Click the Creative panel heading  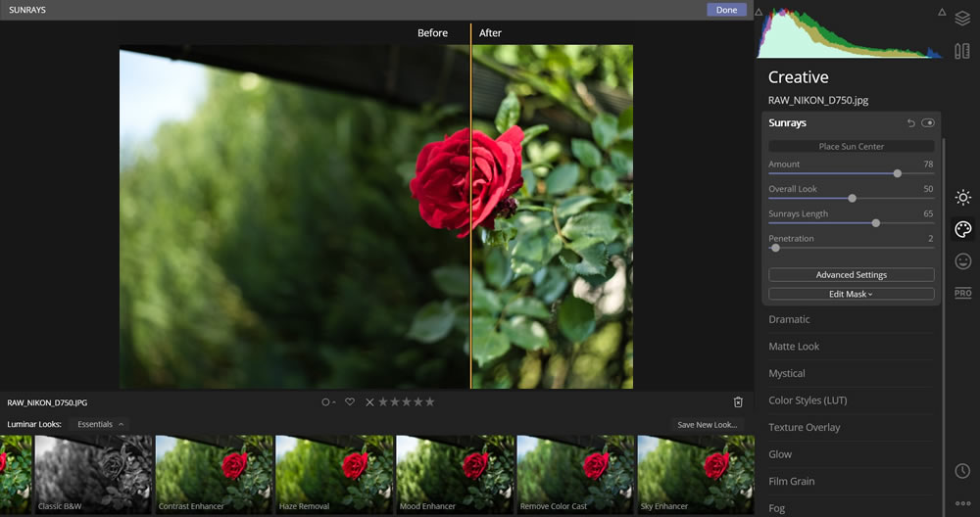(x=798, y=76)
